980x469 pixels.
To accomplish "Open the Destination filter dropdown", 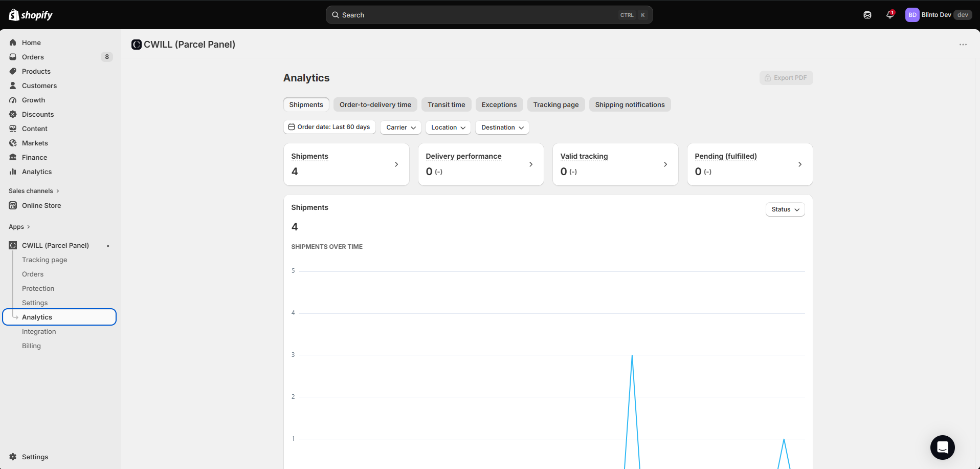I will (502, 127).
